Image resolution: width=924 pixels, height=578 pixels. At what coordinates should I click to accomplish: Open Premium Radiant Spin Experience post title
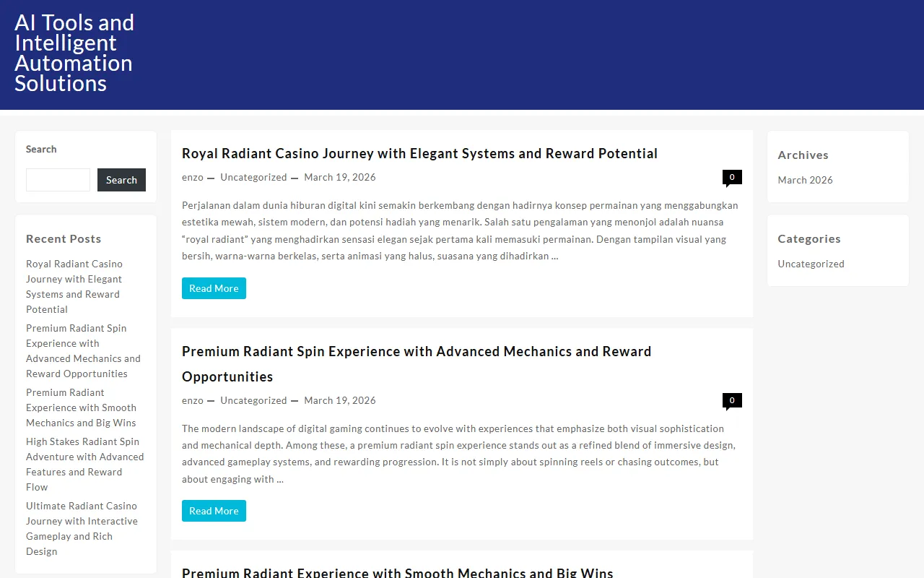tap(417, 352)
